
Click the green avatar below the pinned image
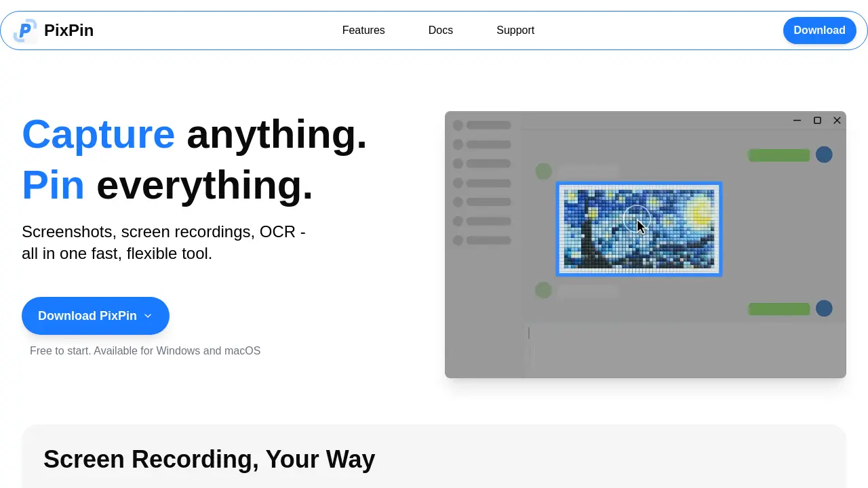(544, 290)
